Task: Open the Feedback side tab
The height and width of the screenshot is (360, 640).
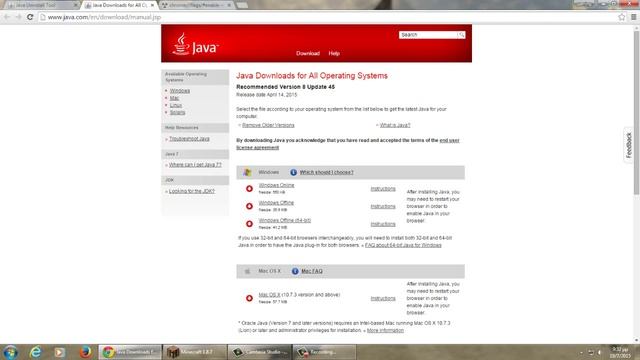Action: (629, 145)
